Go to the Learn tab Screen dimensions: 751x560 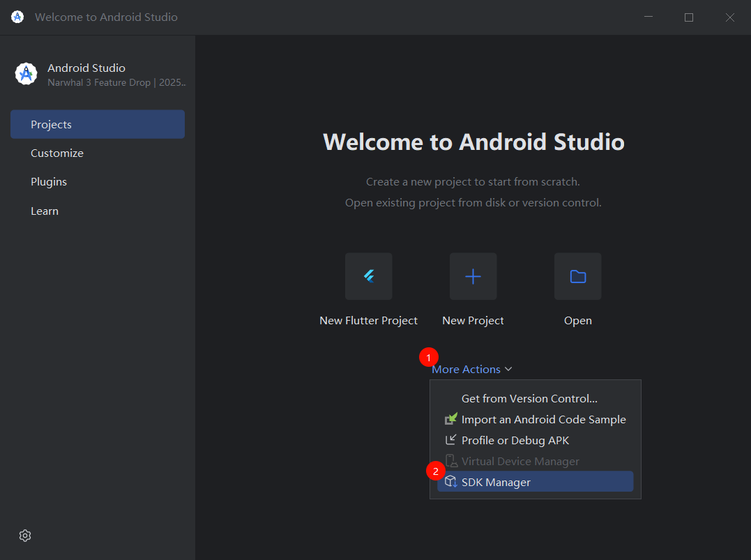tap(97, 211)
